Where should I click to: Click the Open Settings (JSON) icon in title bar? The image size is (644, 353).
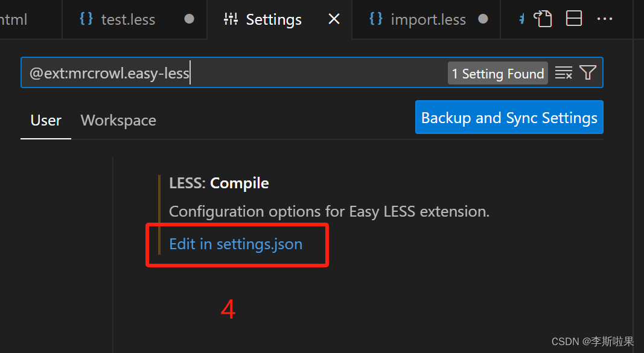click(x=543, y=19)
